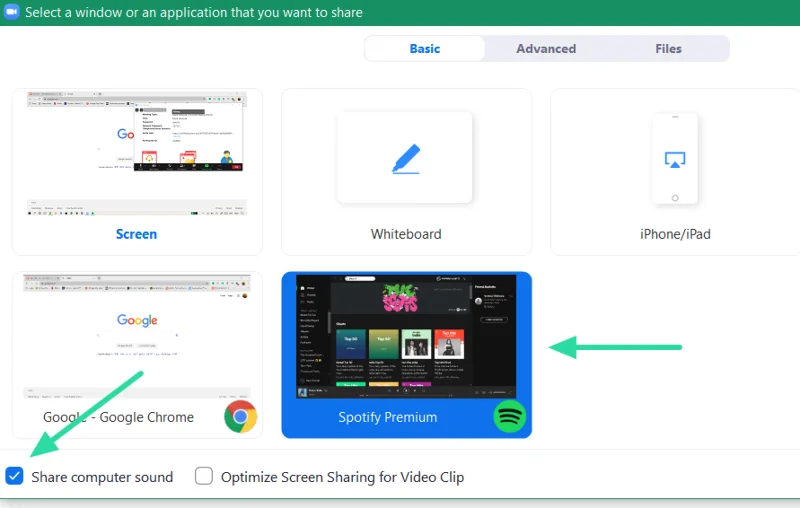
Task: Click the Google Chrome logo icon
Action: pos(240,416)
